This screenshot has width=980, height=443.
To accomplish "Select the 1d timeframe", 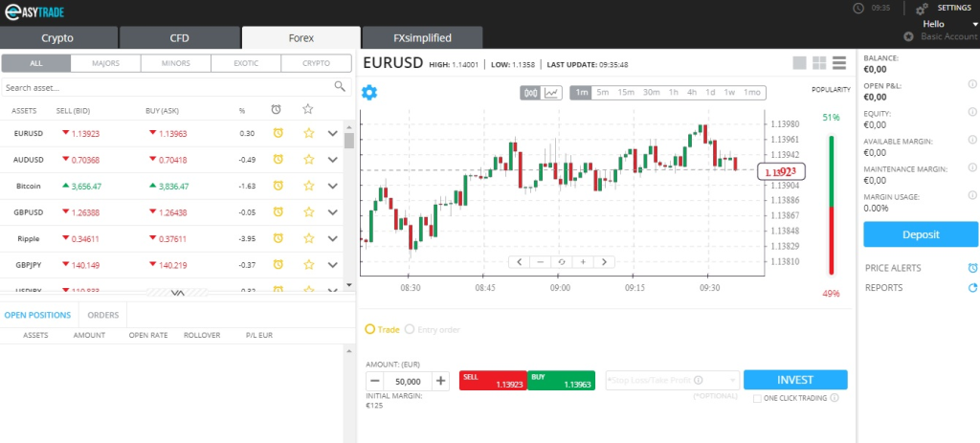I will (710, 93).
